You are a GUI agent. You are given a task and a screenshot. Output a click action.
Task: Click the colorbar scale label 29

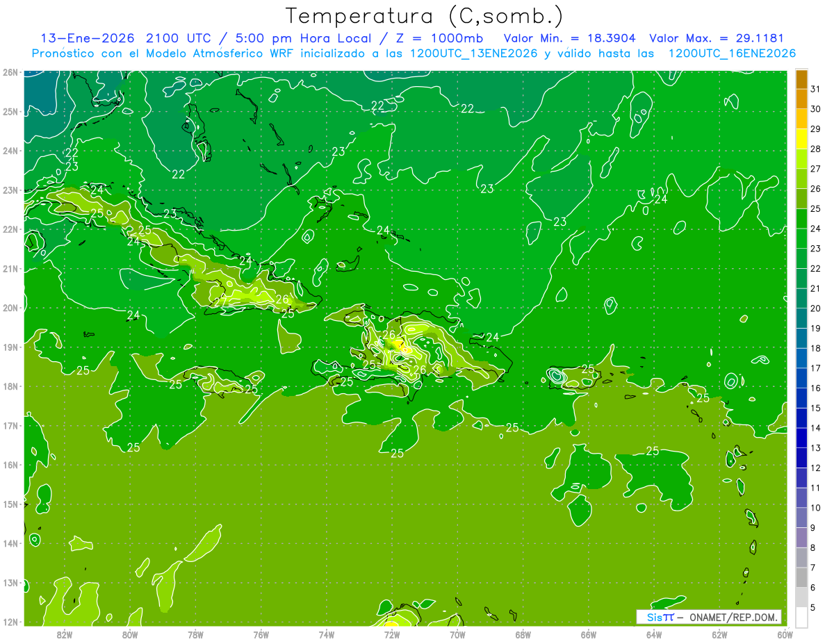(815, 129)
